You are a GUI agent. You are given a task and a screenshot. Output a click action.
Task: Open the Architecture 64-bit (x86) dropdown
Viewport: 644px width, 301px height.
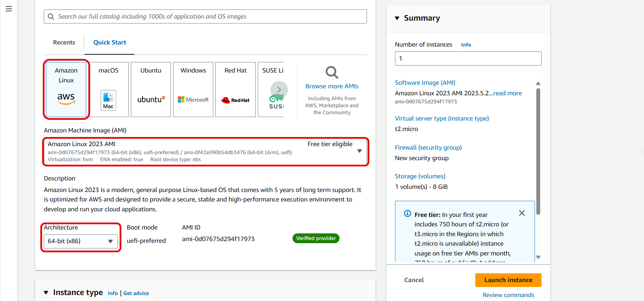tap(80, 241)
